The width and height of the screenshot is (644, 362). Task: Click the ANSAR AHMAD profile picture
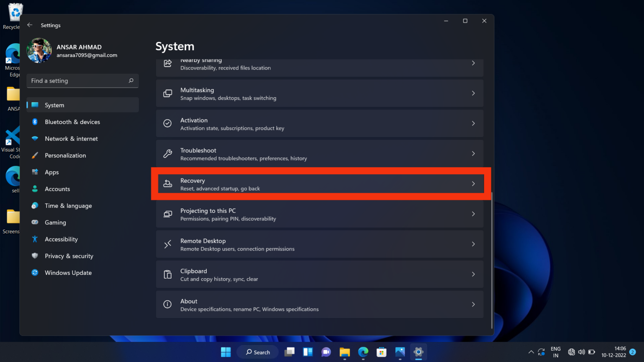(x=39, y=50)
